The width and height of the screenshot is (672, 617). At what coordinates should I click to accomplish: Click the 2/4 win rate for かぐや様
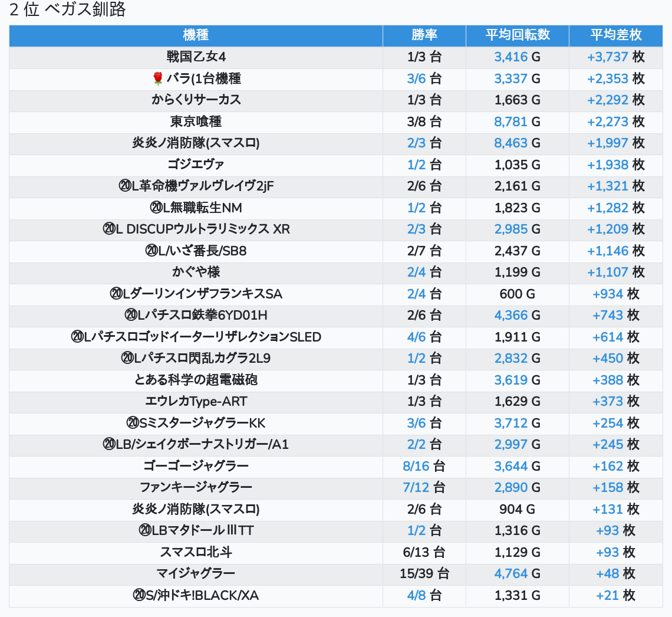point(416,272)
